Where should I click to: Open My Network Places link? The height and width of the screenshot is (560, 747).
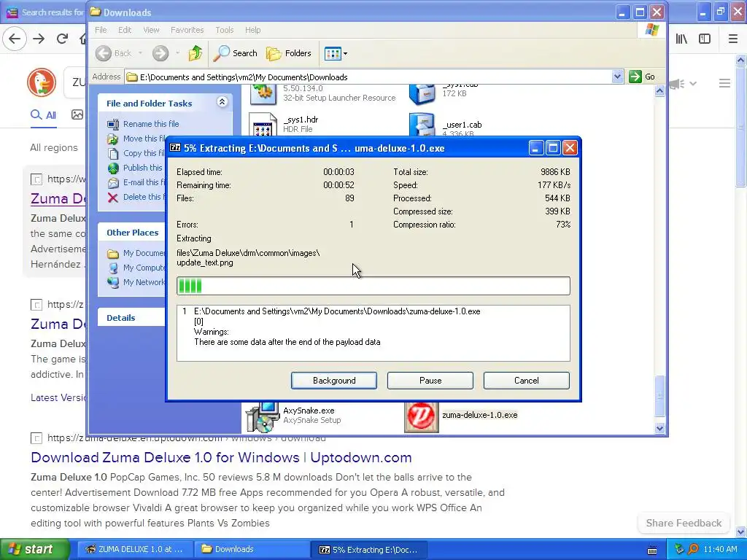point(144,282)
